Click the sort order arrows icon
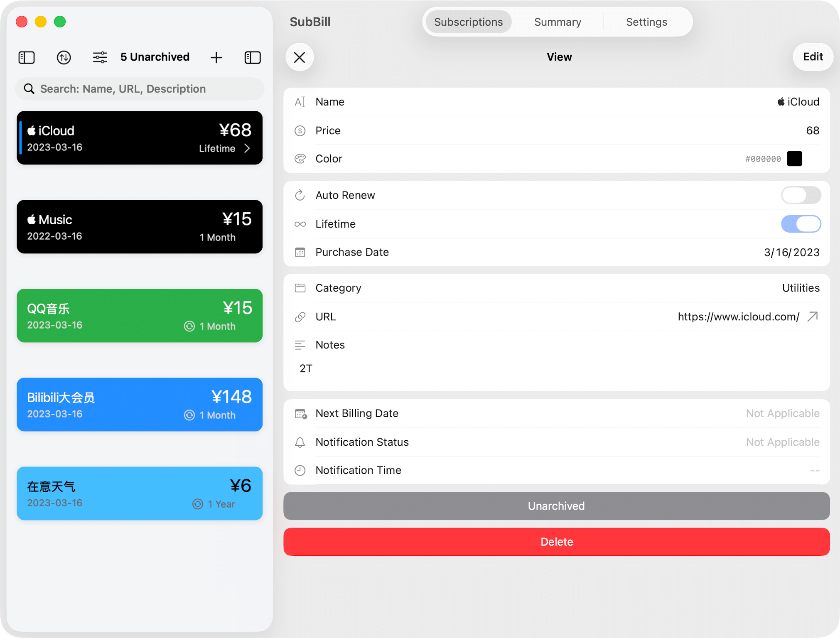840x638 pixels. point(64,57)
